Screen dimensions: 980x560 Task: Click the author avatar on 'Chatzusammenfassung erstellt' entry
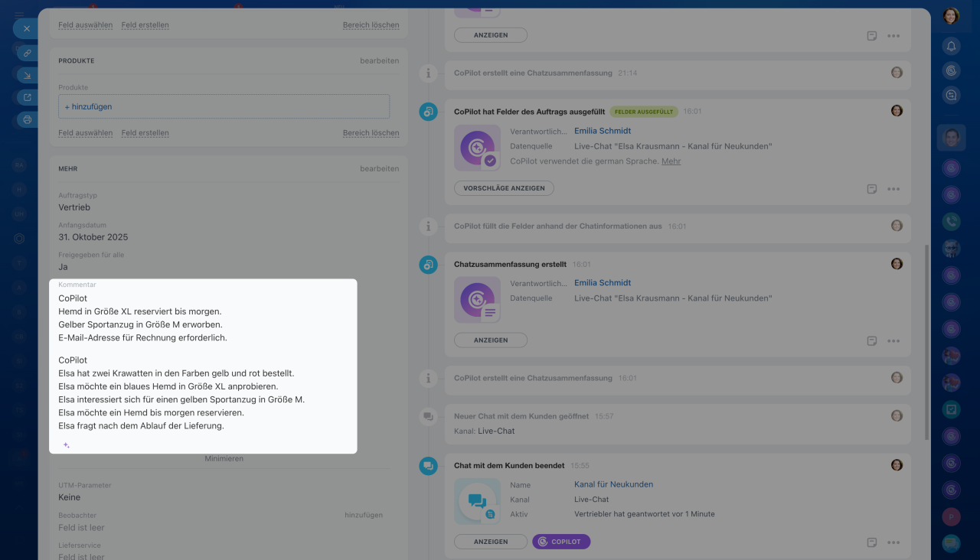click(897, 264)
